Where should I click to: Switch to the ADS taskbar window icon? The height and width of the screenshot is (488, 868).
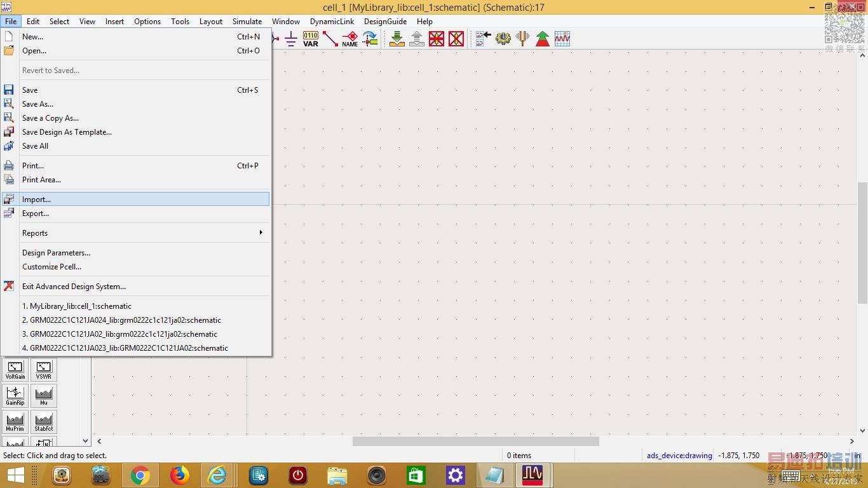coord(532,475)
